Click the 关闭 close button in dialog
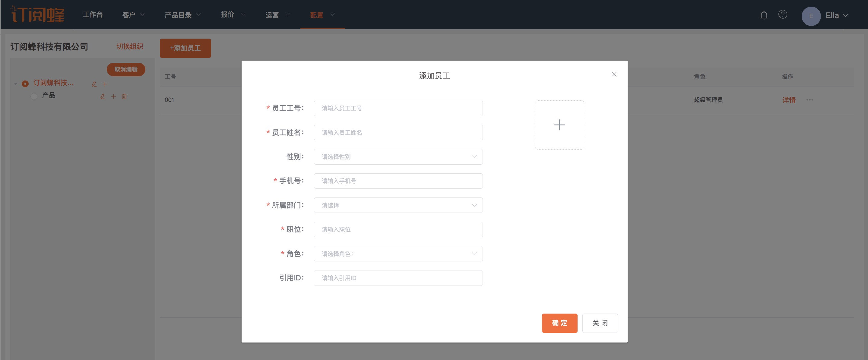The width and height of the screenshot is (868, 360). point(600,323)
